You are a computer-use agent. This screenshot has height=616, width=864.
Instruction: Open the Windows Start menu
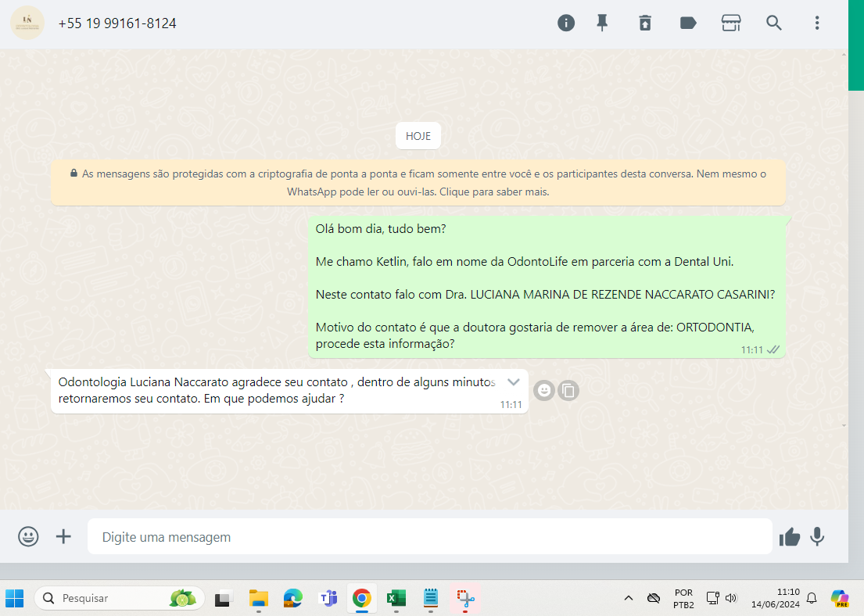[x=15, y=598]
